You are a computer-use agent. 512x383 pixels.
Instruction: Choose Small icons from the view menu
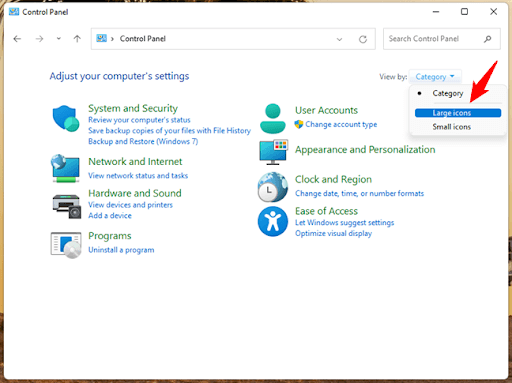pyautogui.click(x=452, y=127)
